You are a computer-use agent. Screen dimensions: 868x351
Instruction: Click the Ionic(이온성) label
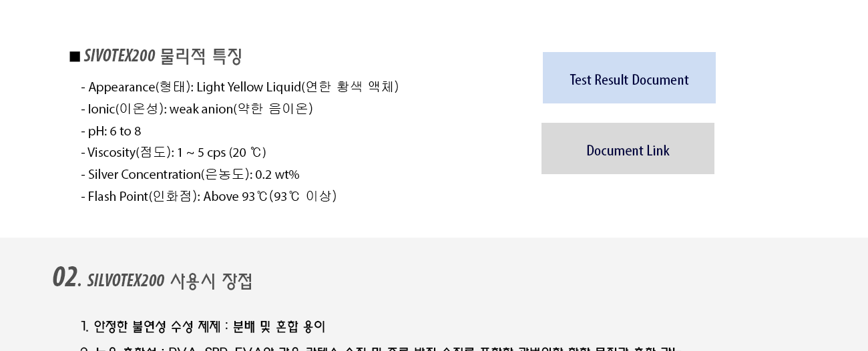click(127, 109)
